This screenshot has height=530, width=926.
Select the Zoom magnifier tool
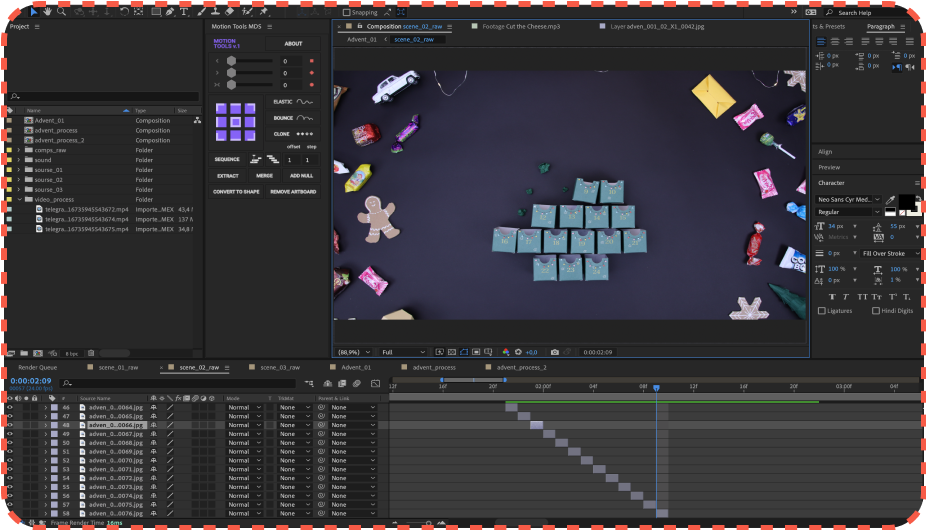click(61, 11)
